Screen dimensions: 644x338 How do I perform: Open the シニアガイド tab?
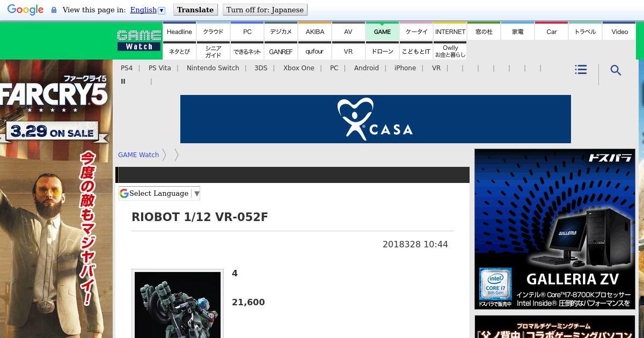coord(213,51)
